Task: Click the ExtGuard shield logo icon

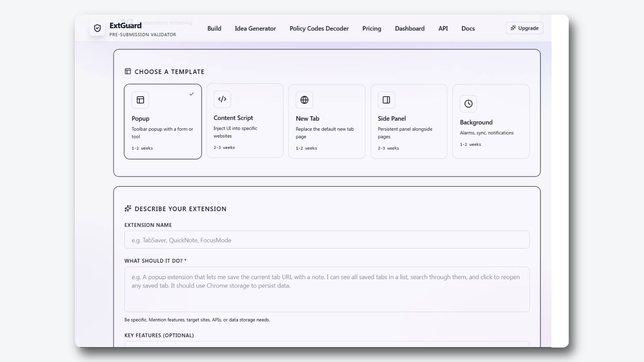Action: (97, 28)
